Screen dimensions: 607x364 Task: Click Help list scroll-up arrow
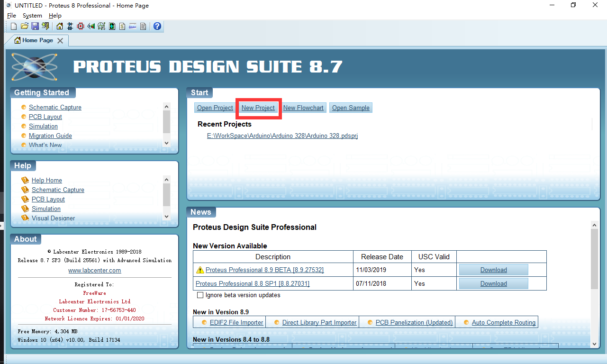point(166,180)
